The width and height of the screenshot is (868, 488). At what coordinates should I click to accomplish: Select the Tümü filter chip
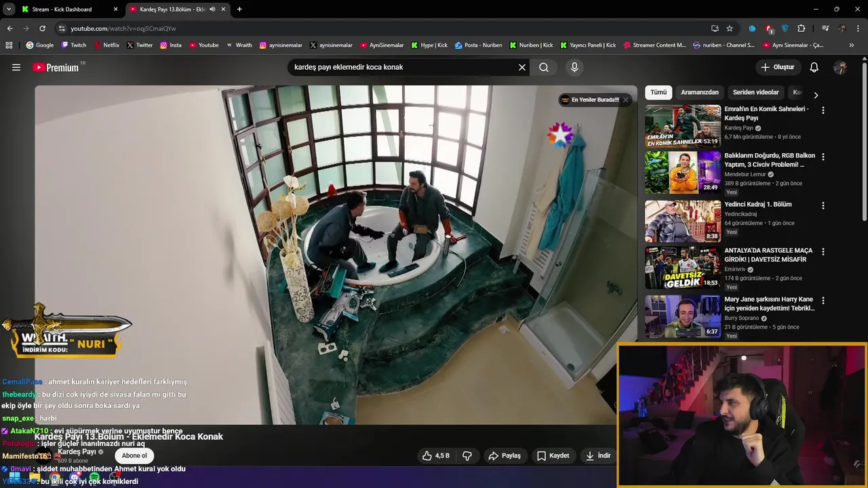(658, 92)
